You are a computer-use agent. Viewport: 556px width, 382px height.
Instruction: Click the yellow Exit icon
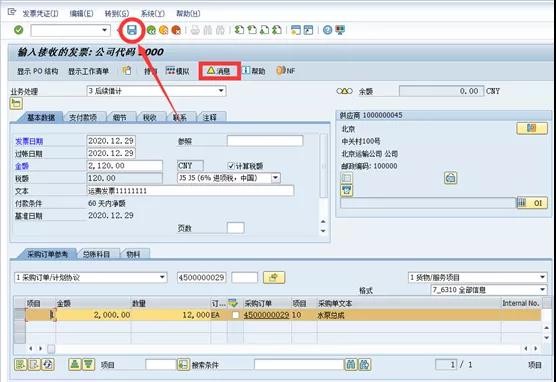tap(163, 30)
